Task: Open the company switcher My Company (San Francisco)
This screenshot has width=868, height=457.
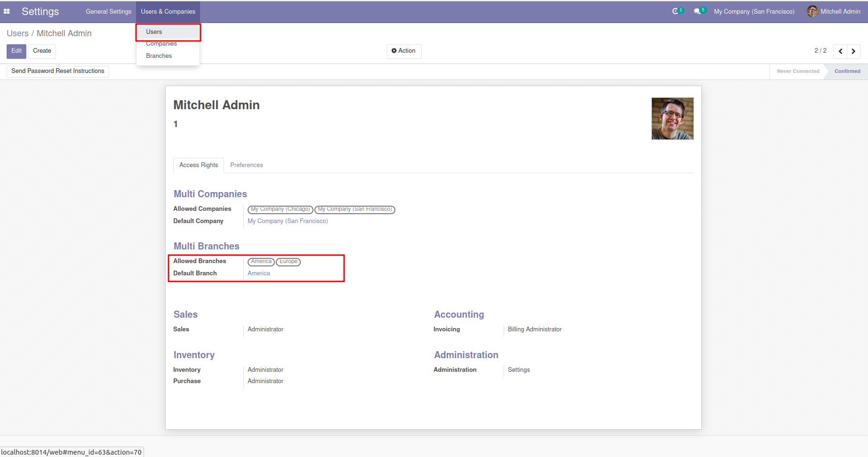Action: [x=754, y=11]
